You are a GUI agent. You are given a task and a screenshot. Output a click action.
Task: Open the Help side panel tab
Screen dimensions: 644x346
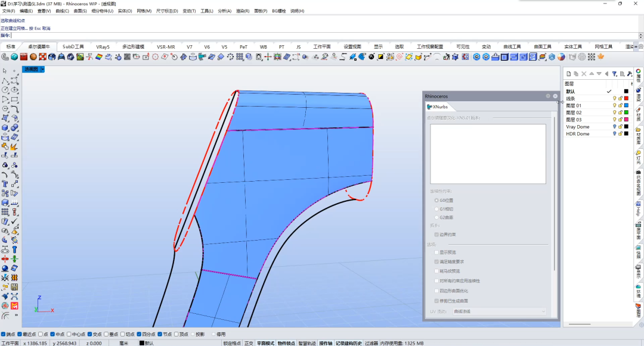(x=639, y=208)
